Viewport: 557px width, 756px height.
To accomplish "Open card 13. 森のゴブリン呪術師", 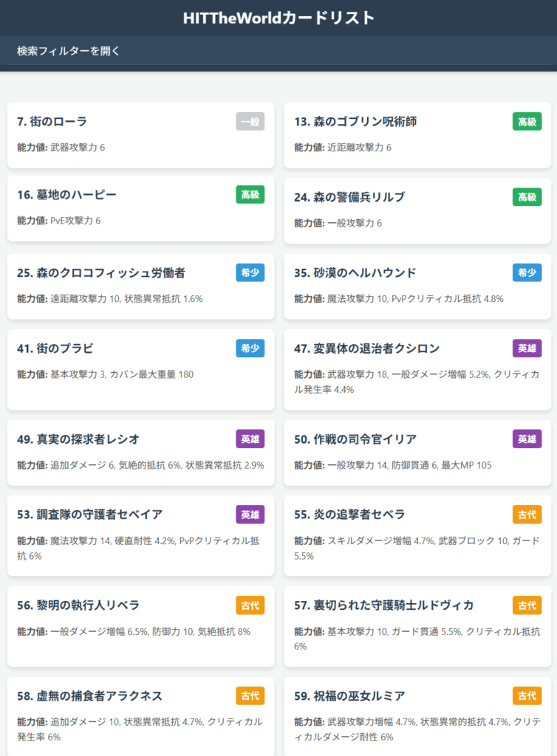I will click(355, 122).
